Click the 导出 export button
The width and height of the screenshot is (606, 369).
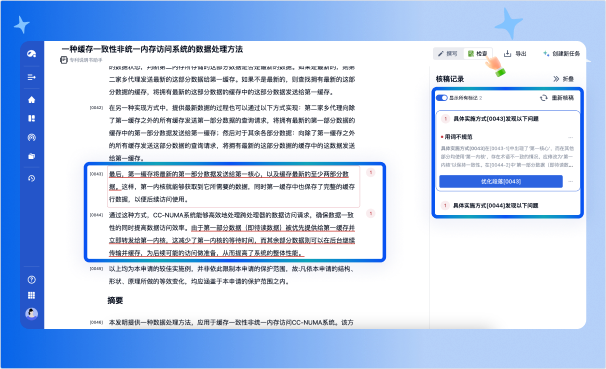click(x=515, y=54)
